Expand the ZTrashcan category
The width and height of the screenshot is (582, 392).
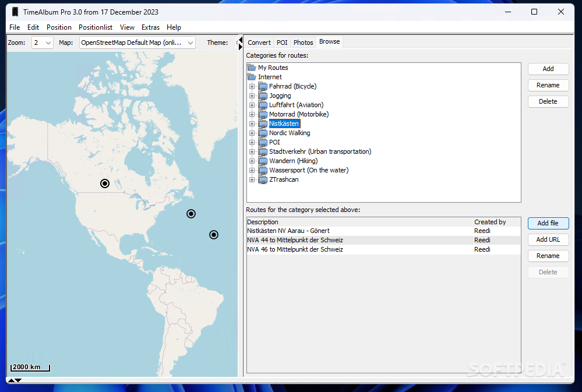[x=252, y=179]
